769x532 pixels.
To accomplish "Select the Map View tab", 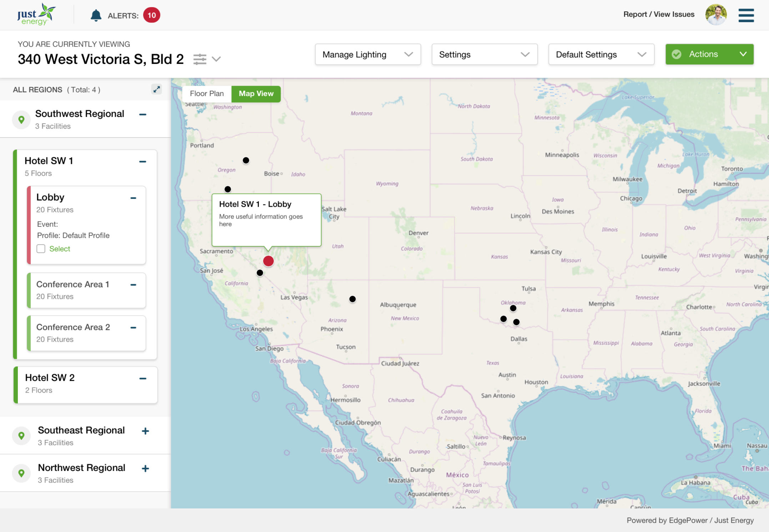I will point(256,94).
